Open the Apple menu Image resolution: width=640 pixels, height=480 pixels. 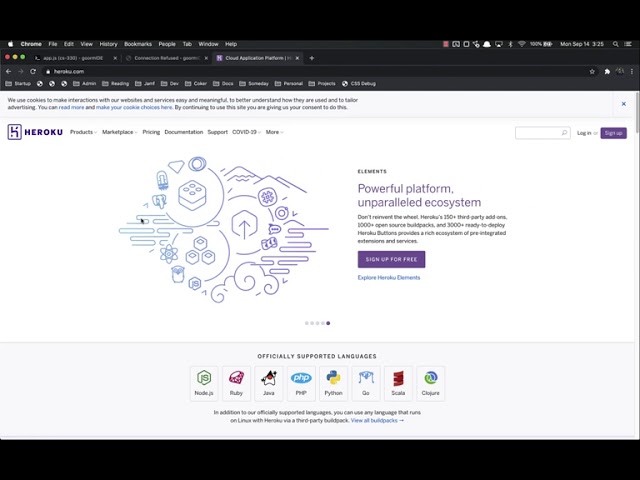11,44
